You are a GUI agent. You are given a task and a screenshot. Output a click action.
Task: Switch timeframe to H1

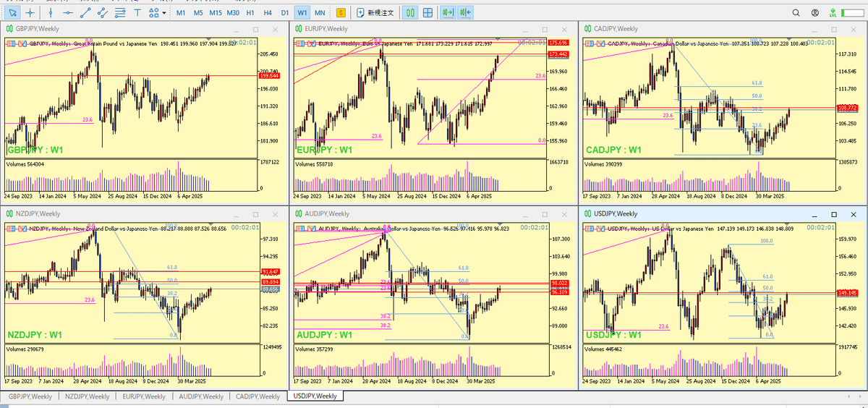(x=250, y=13)
